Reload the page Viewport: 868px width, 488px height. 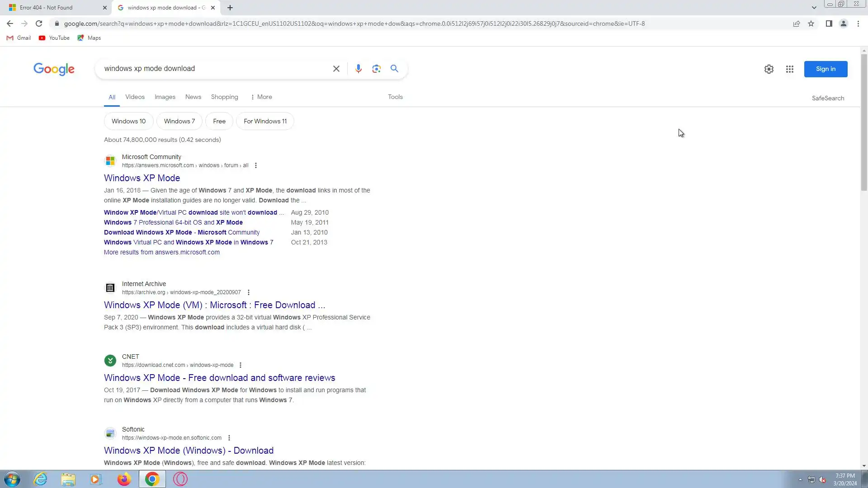39,24
